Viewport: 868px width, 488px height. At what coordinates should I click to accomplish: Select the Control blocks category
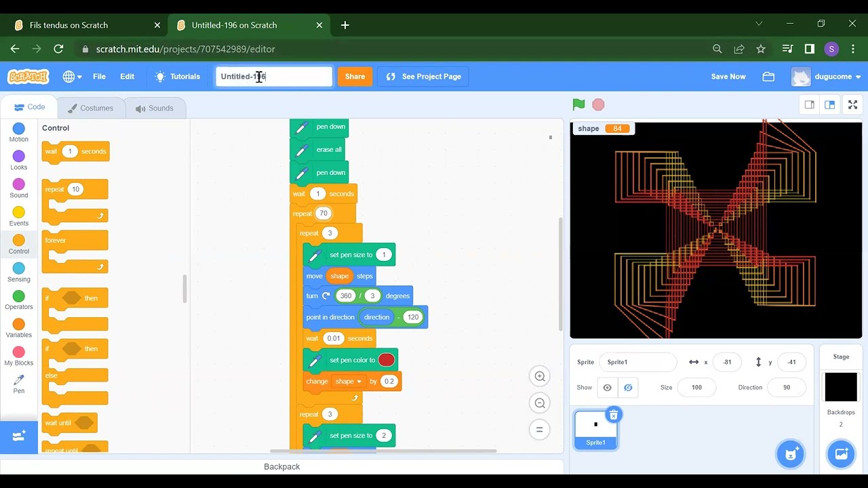(x=19, y=245)
